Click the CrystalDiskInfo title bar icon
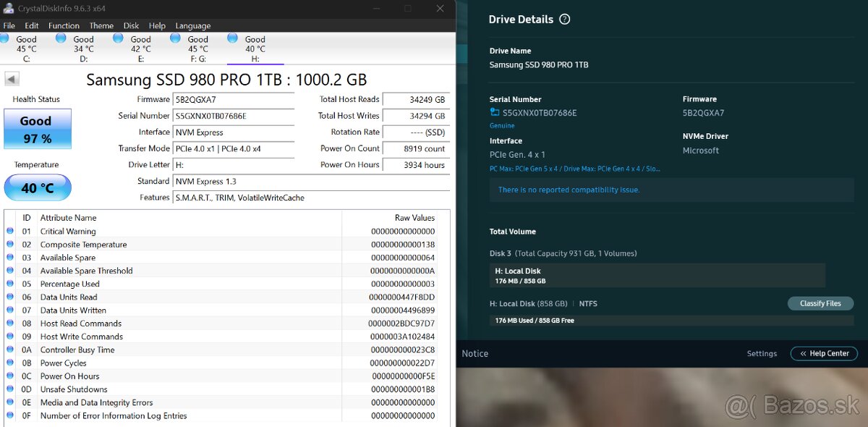The width and height of the screenshot is (868, 427). coord(8,9)
